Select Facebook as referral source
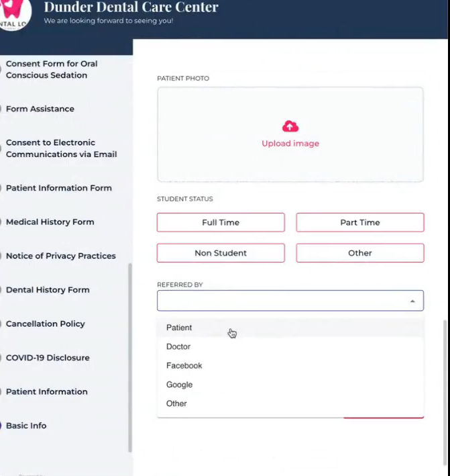 pyautogui.click(x=184, y=366)
